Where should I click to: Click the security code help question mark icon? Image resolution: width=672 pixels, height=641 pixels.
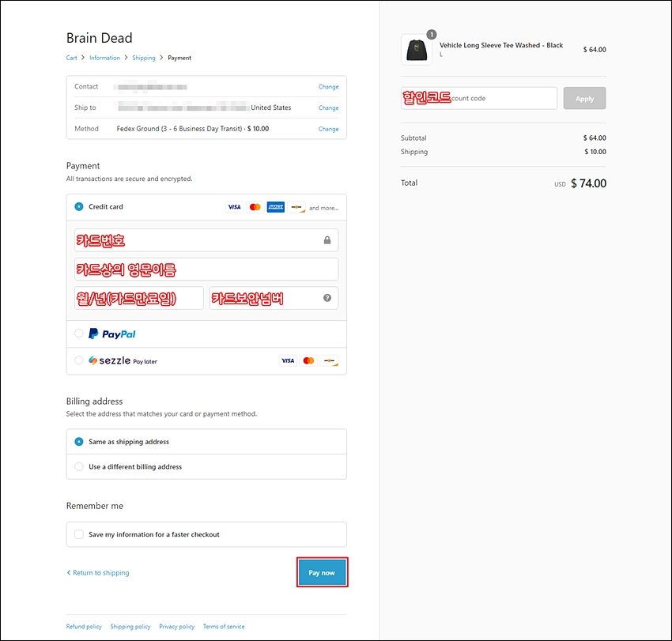pyautogui.click(x=327, y=298)
